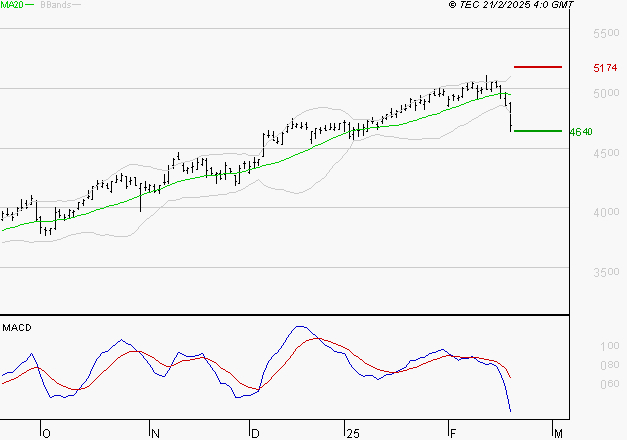Click the MACD 100 scale label

(610, 346)
